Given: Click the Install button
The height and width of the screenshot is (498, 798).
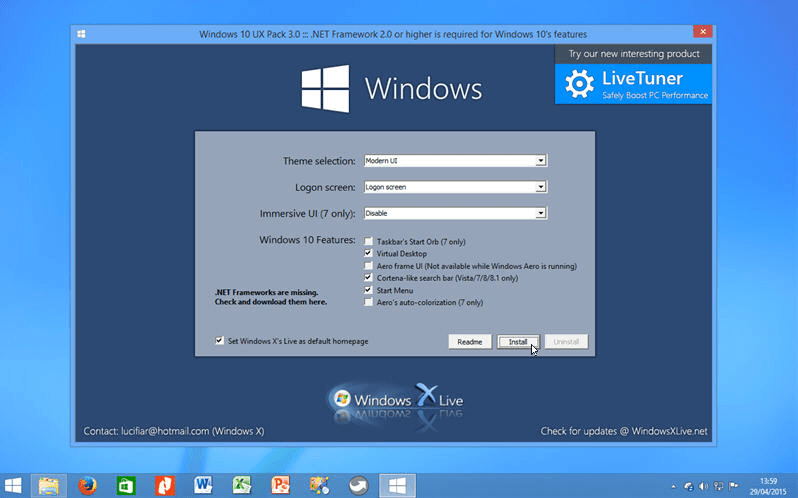Looking at the screenshot, I should click(518, 342).
